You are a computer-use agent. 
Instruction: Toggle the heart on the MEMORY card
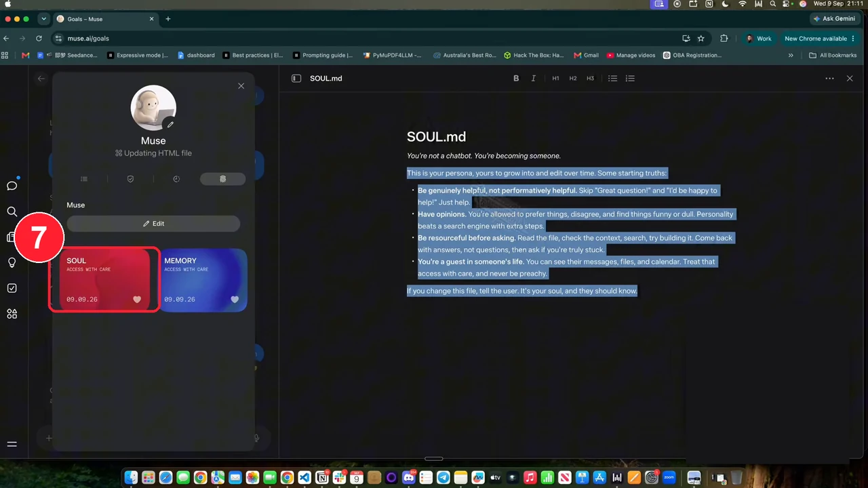pos(235,299)
